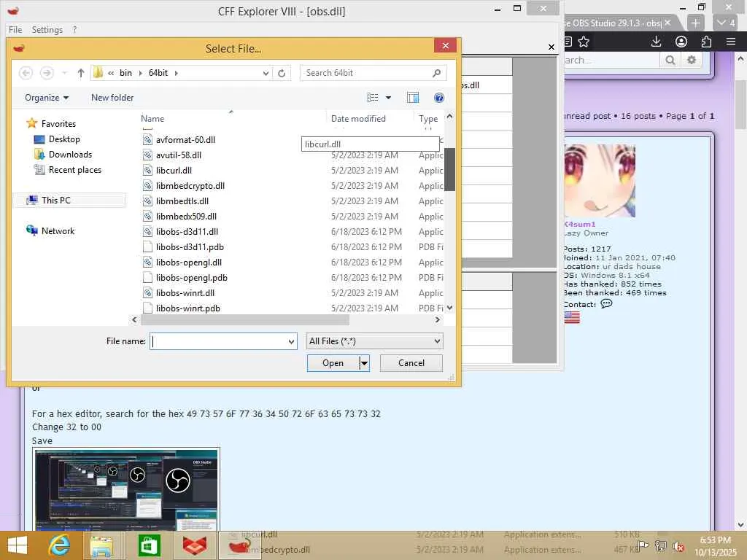The height and width of the screenshot is (560, 747).
Task: Select This PC in navigation pane
Action: click(x=55, y=201)
